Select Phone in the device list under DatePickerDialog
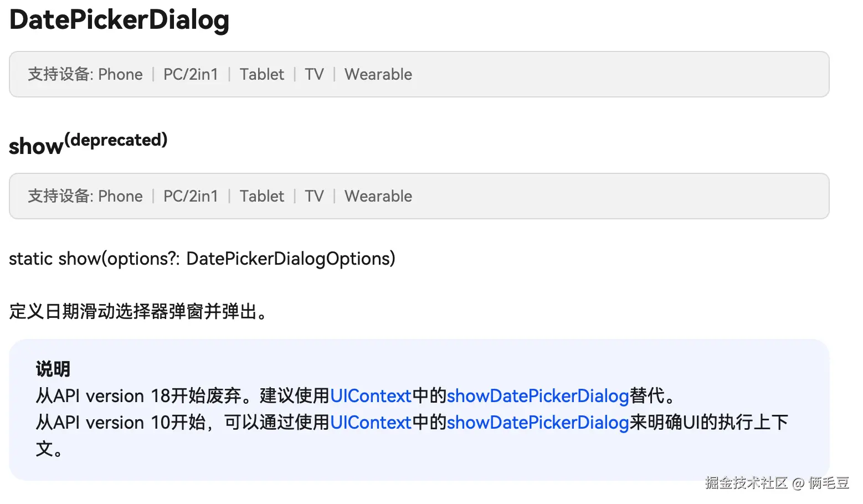Screen dimensions: 863x504 (x=120, y=74)
